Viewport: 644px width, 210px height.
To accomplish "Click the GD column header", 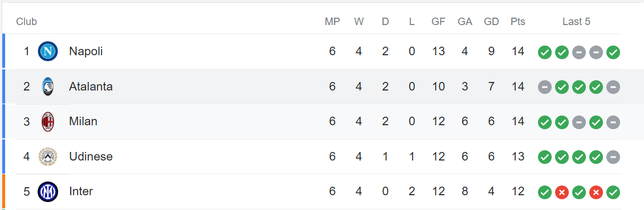I will point(491,22).
